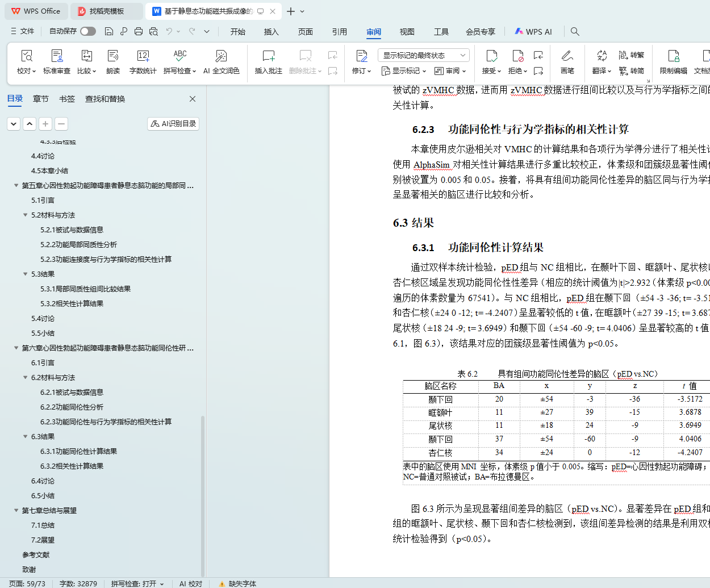Close the navigation side panel
The height and width of the screenshot is (588, 710).
193,99
